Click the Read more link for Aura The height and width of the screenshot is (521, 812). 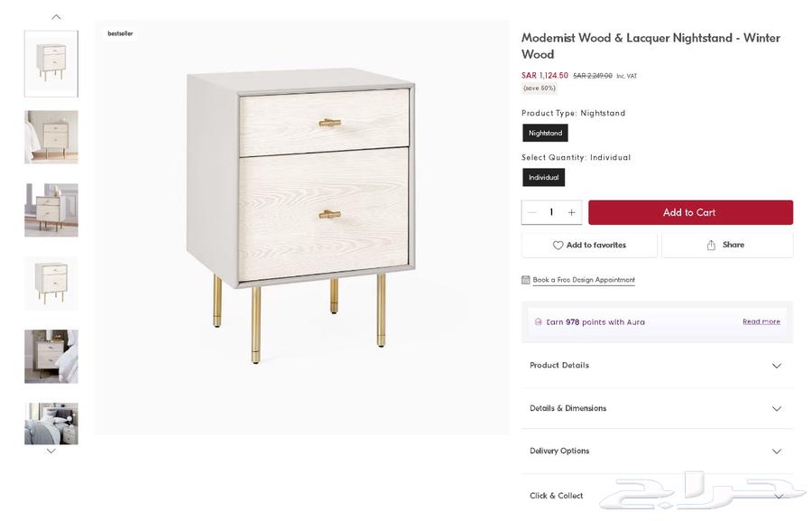[761, 321]
